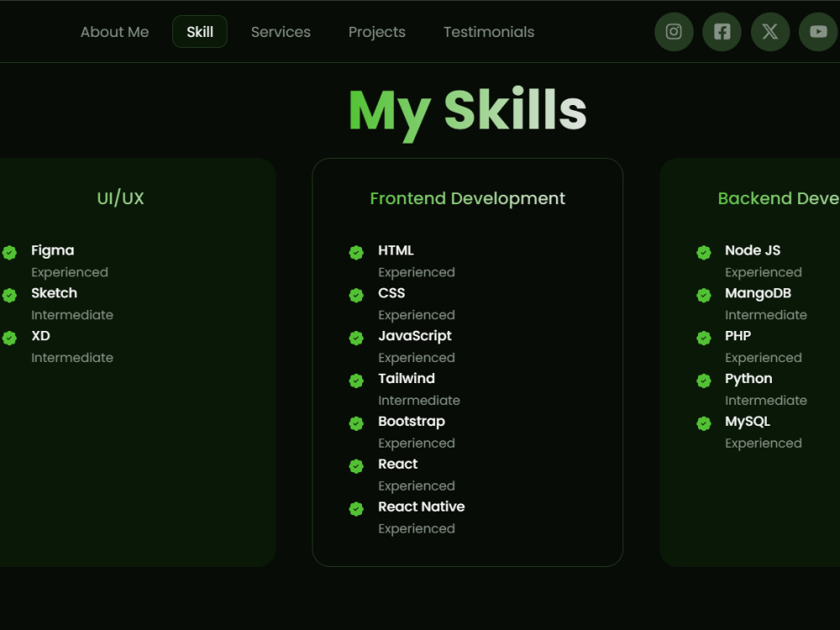Select the Figma skill name
This screenshot has height=630, width=840.
coord(52,250)
